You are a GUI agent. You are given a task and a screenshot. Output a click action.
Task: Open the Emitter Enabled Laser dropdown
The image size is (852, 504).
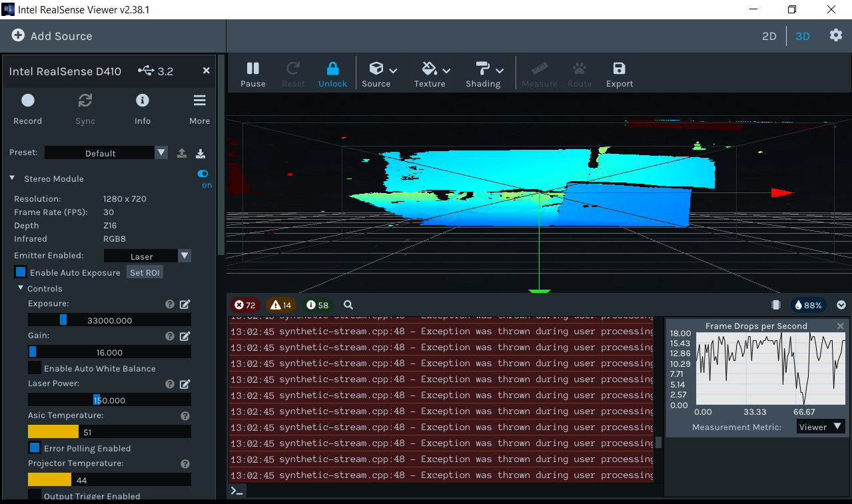click(x=184, y=255)
